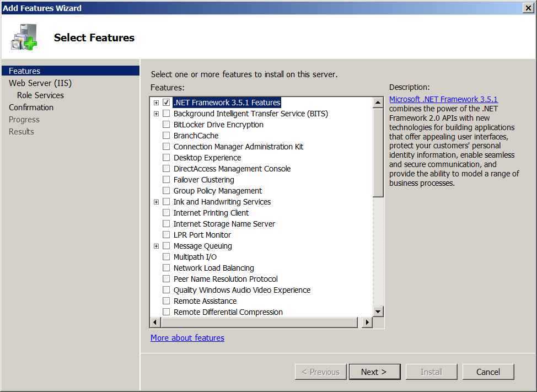Click the Next button
Screen dimensions: 537x392
[x=374, y=372]
